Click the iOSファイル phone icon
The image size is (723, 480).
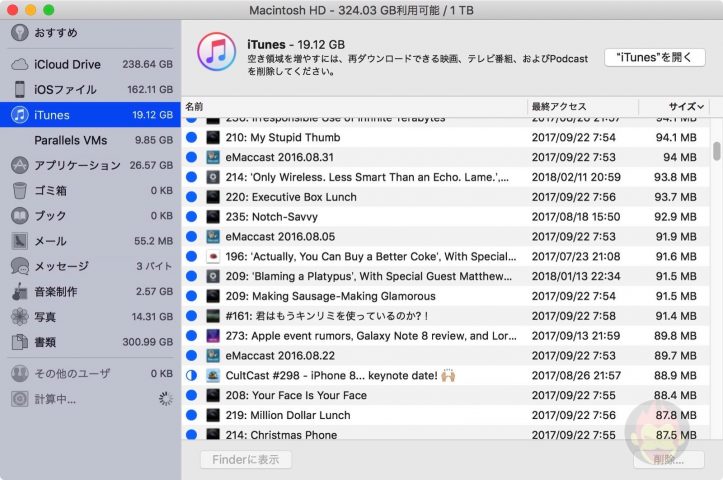(x=19, y=89)
